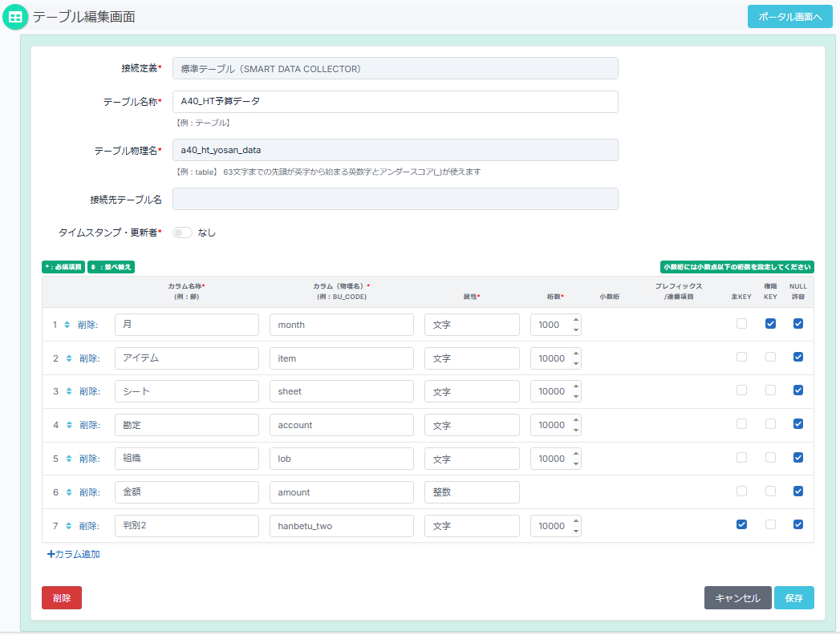Uncheck the 主KEY checkbox for 判別2
This screenshot has width=840, height=635.
(741, 524)
